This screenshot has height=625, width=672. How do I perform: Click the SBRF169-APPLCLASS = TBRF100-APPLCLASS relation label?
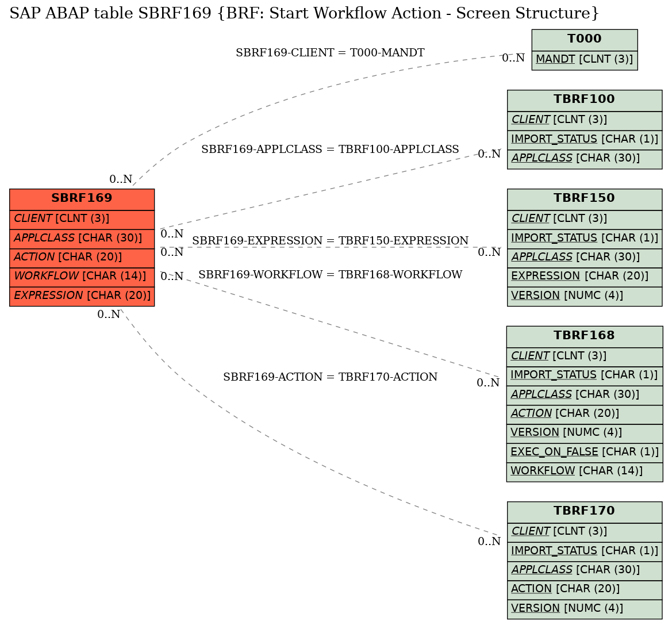[330, 149]
